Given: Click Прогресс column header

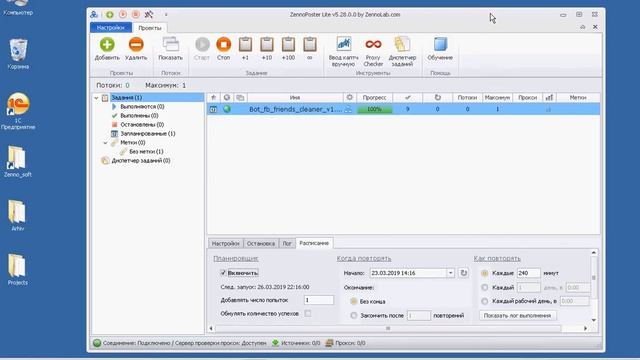Looking at the screenshot, I should tap(374, 98).
